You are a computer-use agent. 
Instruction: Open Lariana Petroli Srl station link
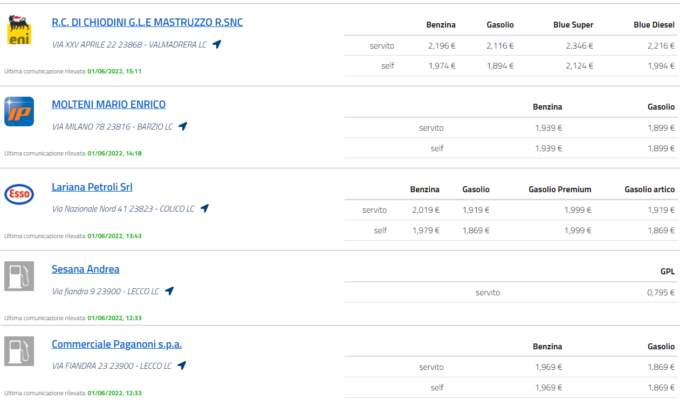[x=92, y=187]
